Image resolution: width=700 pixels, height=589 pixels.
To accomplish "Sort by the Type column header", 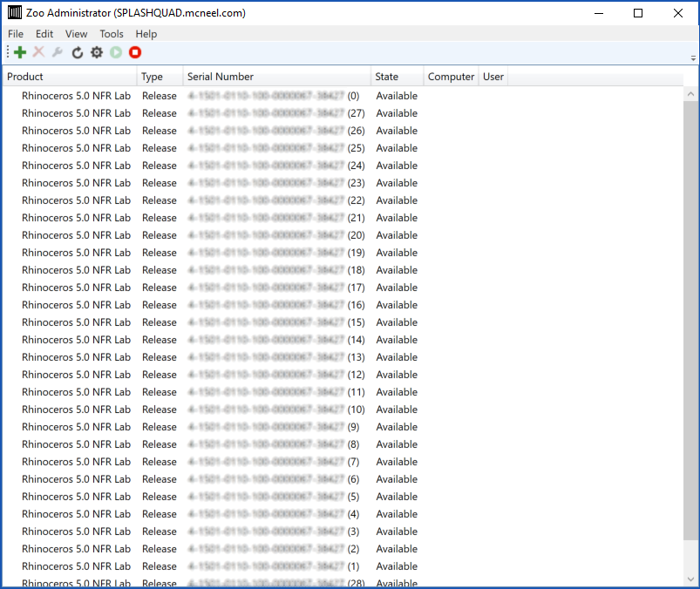I will tap(160, 77).
